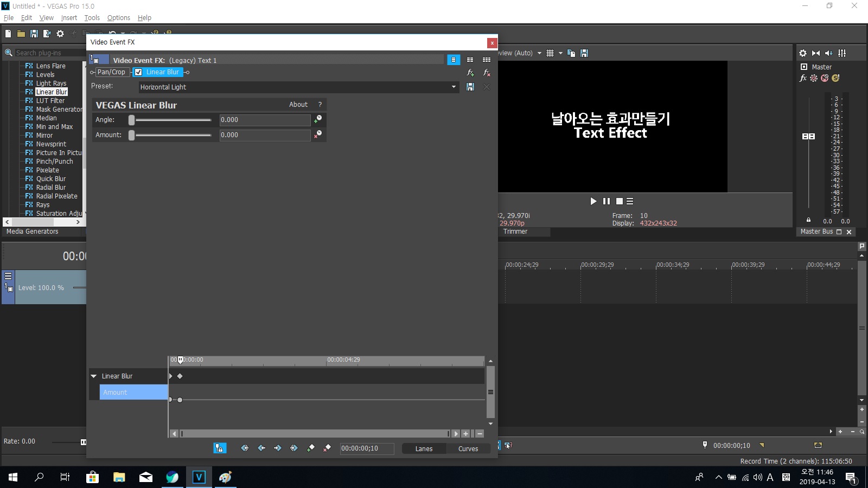
Task: Open the Options menu
Action: click(119, 17)
